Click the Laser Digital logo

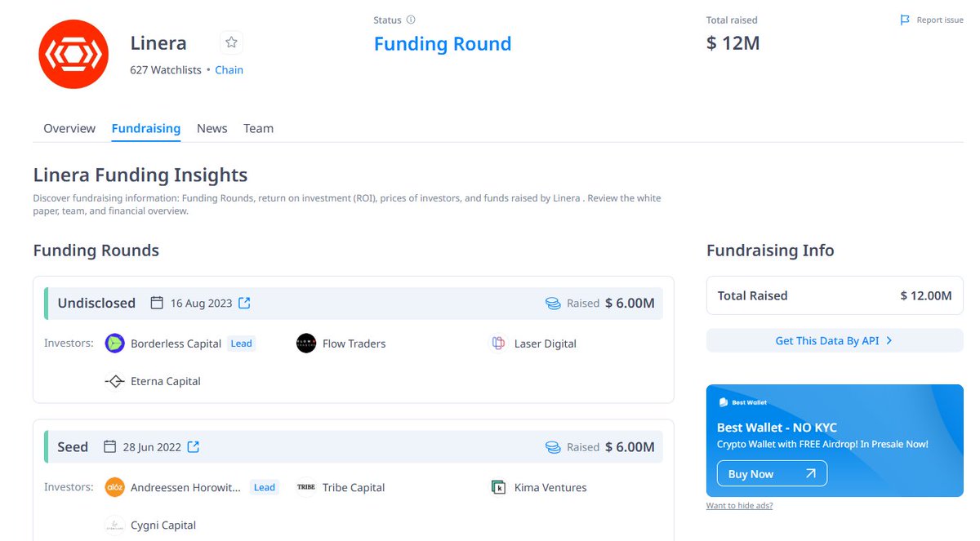(498, 344)
